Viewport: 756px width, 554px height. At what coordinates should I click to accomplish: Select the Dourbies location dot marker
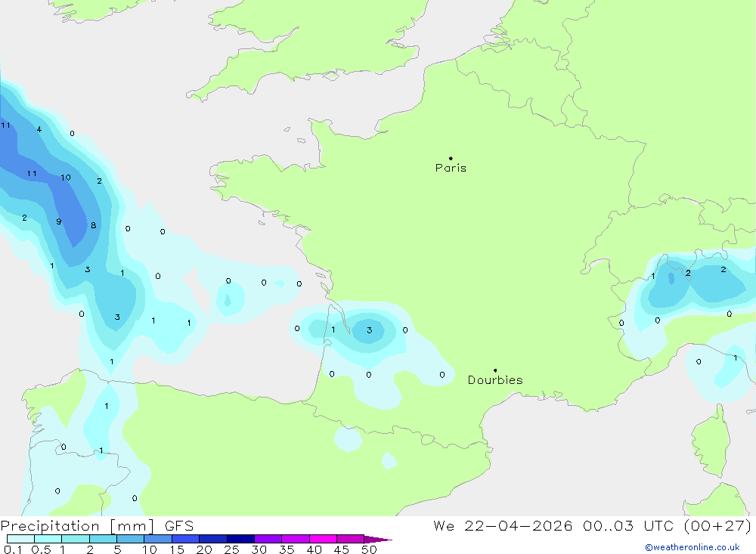coord(495,370)
